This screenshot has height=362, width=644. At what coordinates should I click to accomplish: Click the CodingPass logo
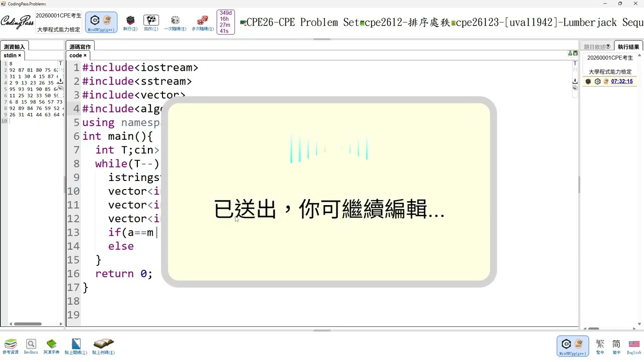click(x=17, y=22)
